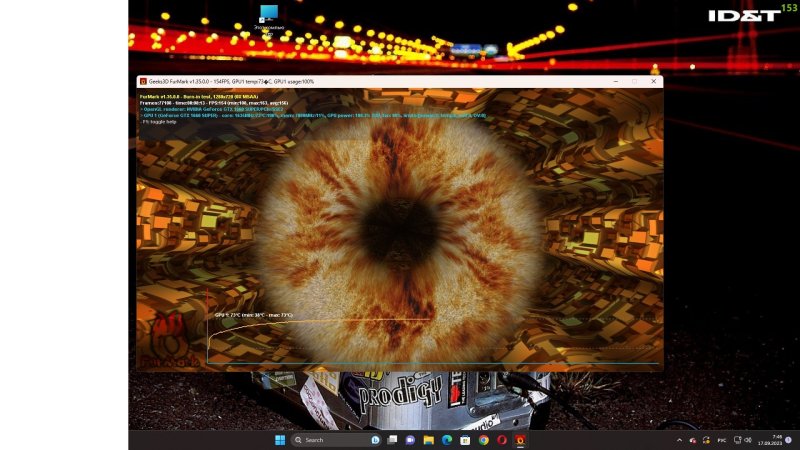
Task: Click the Frames and FPS stats line
Action: click(x=214, y=103)
